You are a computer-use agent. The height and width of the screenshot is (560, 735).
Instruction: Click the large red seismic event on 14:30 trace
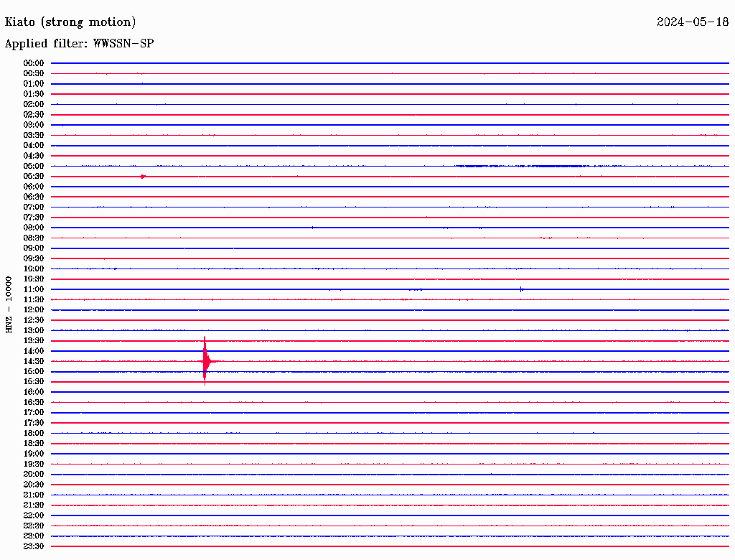(206, 361)
